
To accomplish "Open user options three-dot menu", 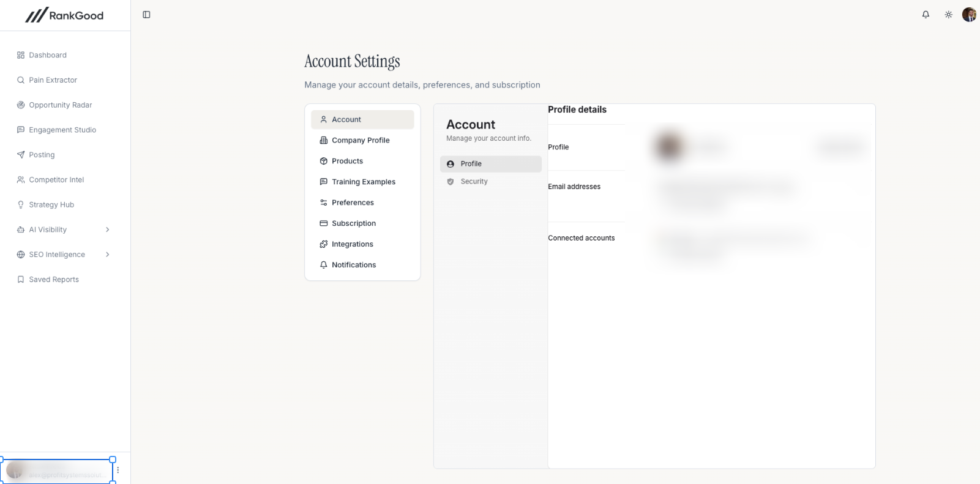I will pyautogui.click(x=118, y=470).
